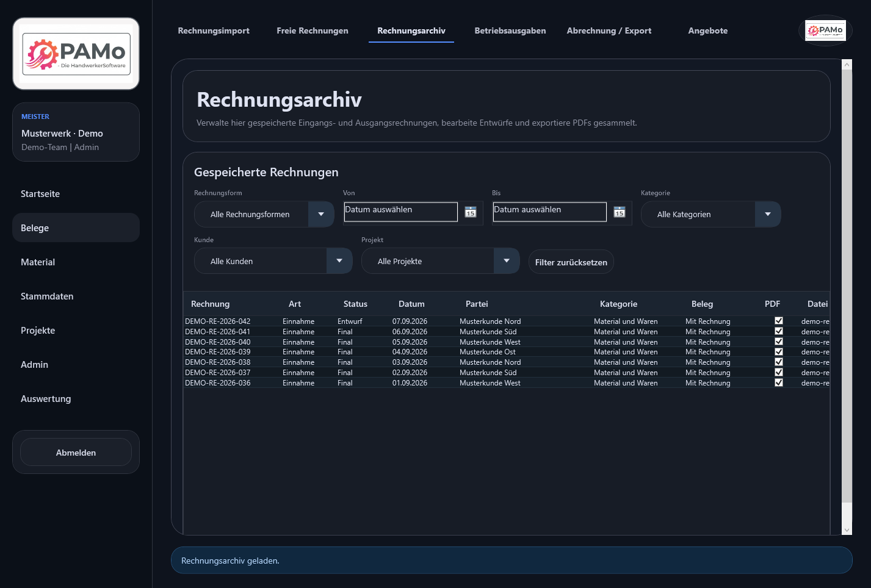Click the vertical scrollbar down arrow
871x588 pixels.
click(x=847, y=530)
